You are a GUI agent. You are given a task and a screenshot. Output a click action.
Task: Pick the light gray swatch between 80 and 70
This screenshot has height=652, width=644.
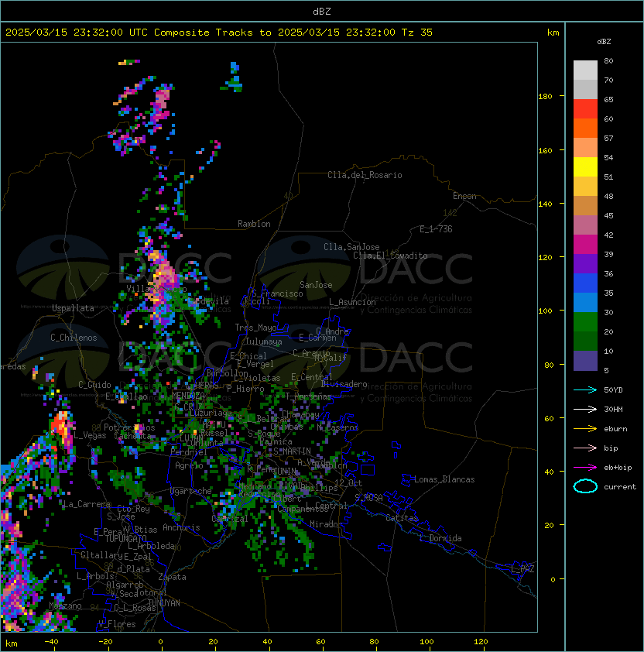pos(585,70)
